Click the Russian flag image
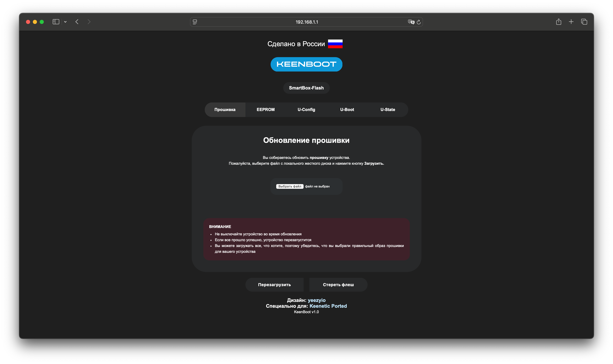 (335, 44)
